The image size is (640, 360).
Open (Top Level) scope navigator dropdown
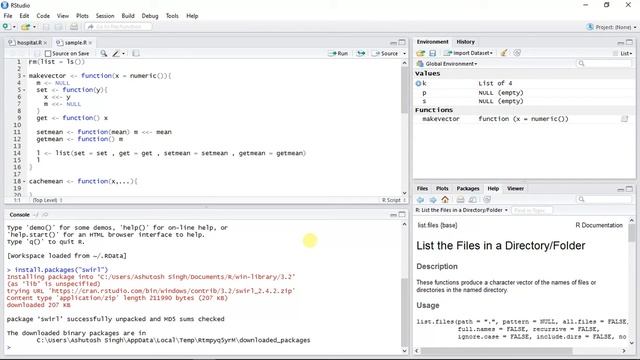(48, 200)
